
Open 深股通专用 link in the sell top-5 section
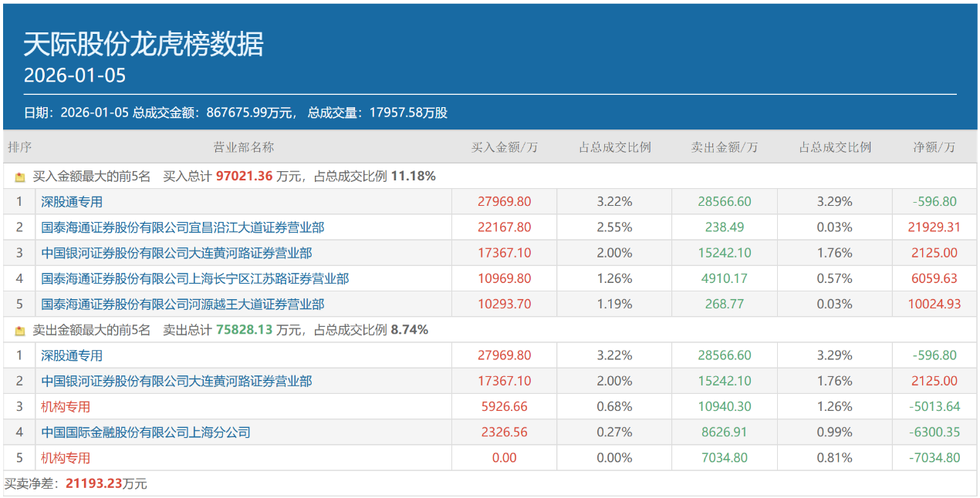[x=72, y=355]
